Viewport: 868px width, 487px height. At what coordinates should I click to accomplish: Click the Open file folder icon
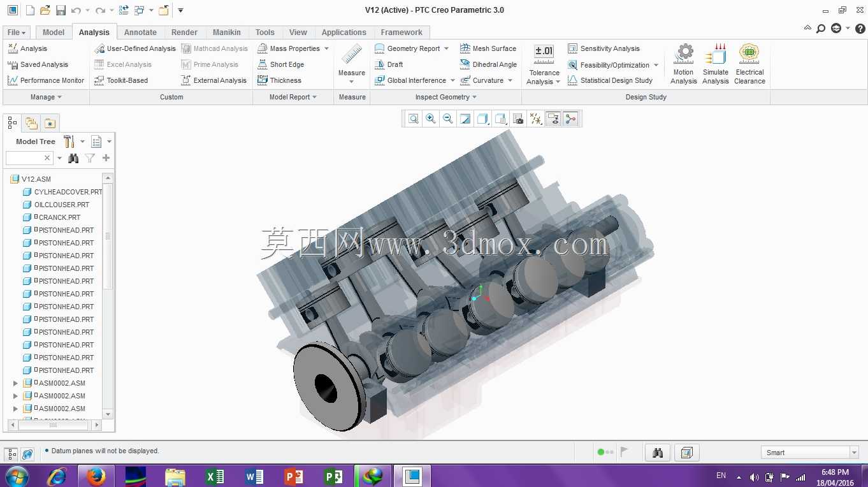[45, 10]
